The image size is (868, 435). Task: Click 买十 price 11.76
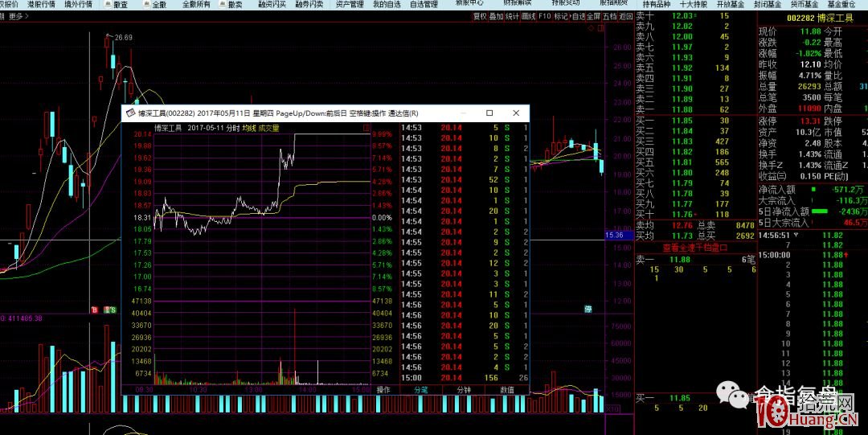tap(682, 215)
